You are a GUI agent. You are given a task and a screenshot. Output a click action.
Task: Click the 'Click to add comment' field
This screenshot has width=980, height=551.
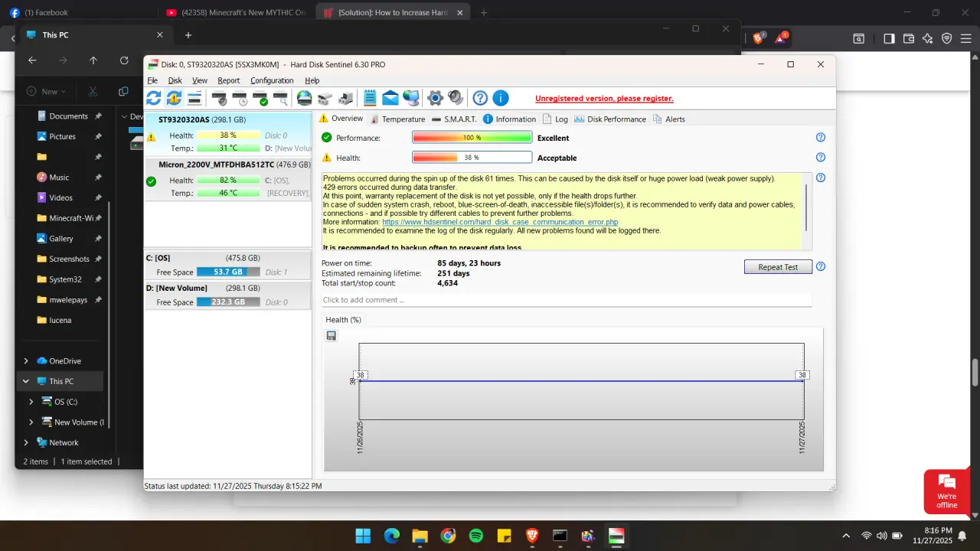[x=566, y=300]
